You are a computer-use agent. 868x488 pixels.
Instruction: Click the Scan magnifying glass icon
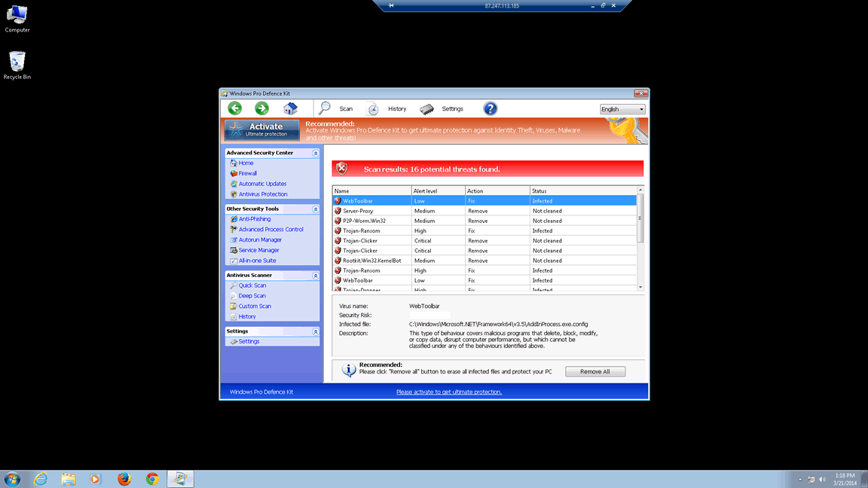click(x=325, y=109)
